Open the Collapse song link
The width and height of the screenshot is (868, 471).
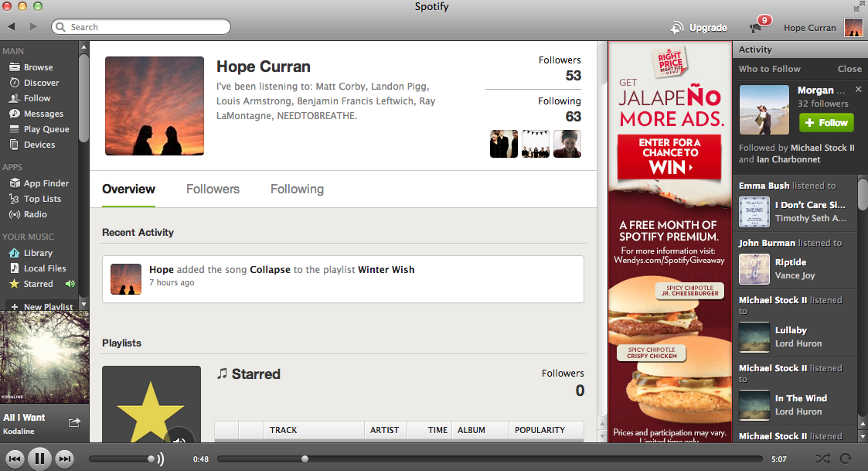point(271,270)
